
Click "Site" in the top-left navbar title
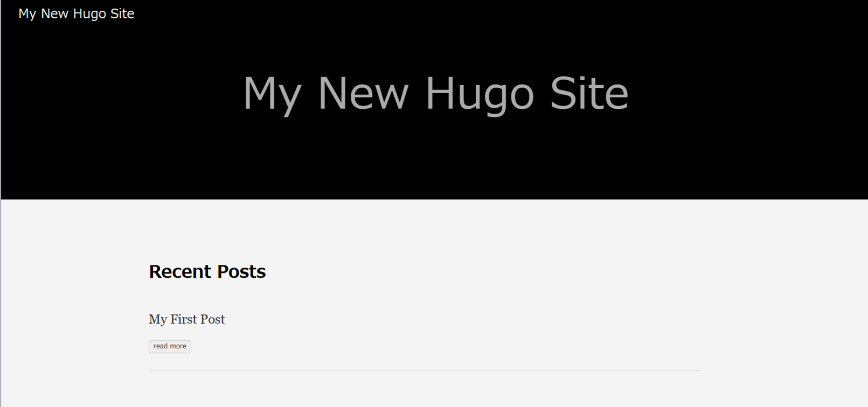coord(122,14)
